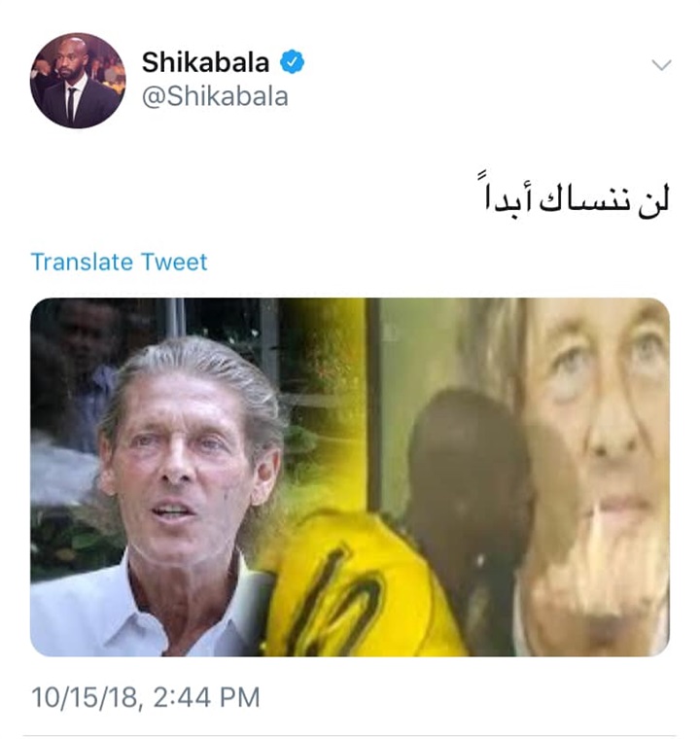
Task: Expand the tweet options chevron
Action: [661, 64]
